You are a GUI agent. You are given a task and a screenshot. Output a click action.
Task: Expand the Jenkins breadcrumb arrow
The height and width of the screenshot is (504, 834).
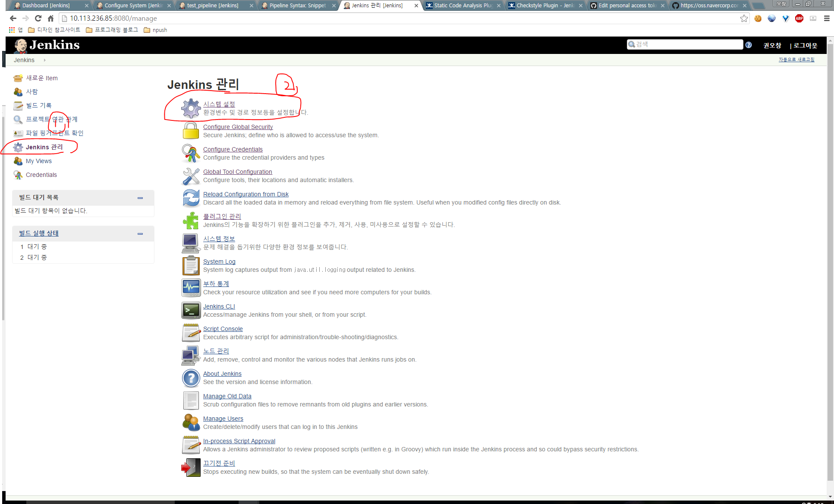(44, 60)
